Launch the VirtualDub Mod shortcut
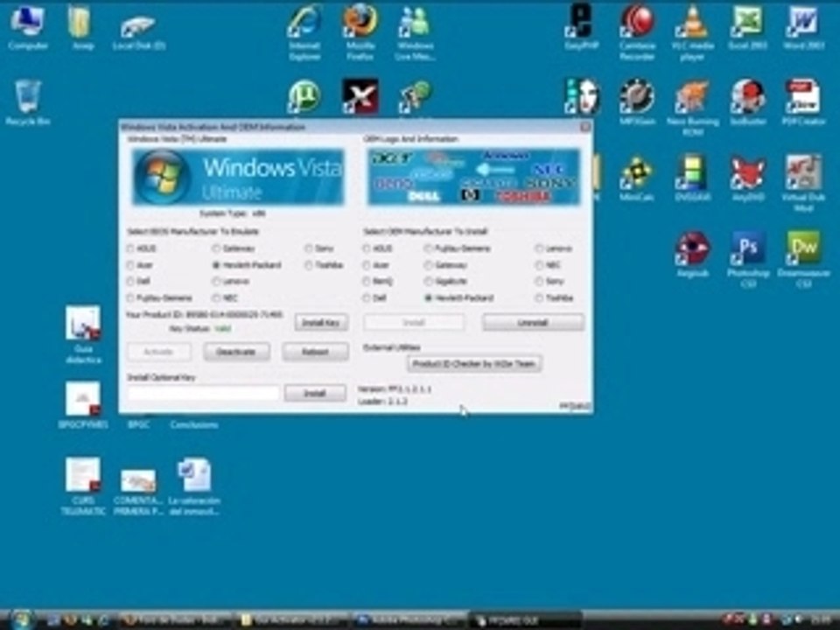The height and width of the screenshot is (630, 840). click(x=803, y=183)
